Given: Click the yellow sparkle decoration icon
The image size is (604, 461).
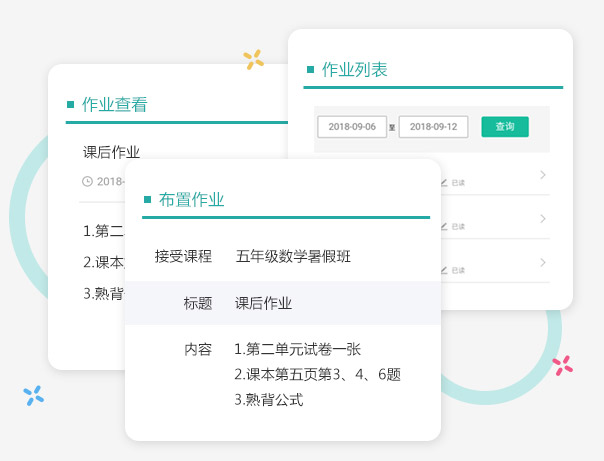Looking at the screenshot, I should click(x=254, y=60).
